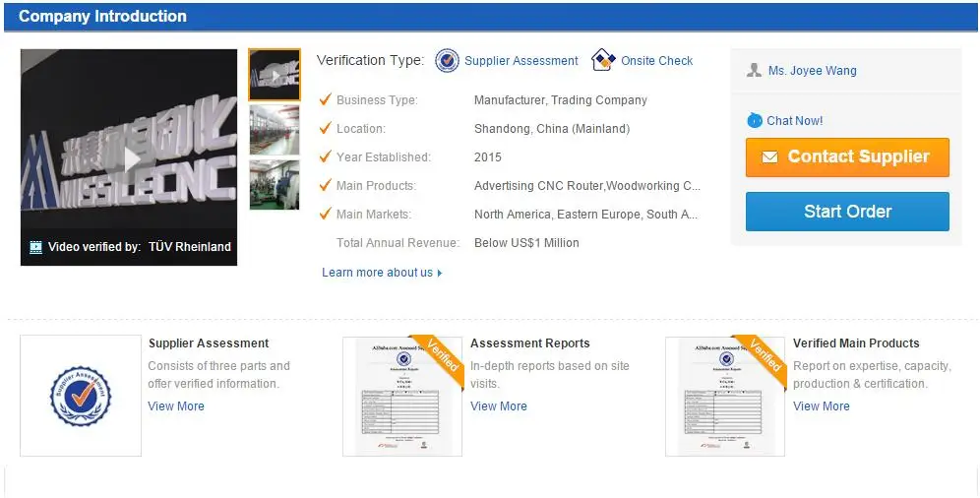Click the North America, Eastern Europe markets text
This screenshot has height=498, width=980.
[585, 215]
